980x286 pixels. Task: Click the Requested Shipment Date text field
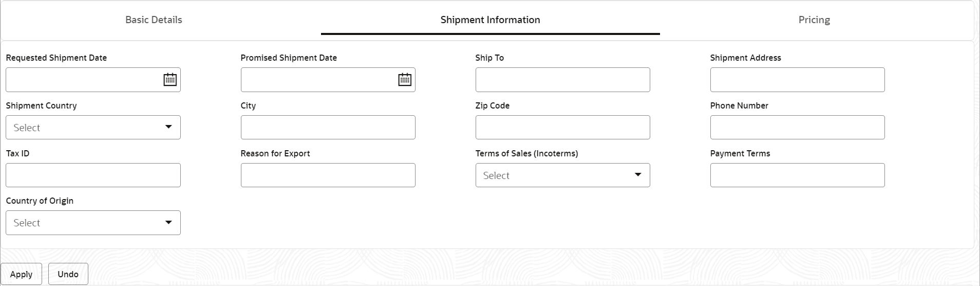(x=82, y=80)
